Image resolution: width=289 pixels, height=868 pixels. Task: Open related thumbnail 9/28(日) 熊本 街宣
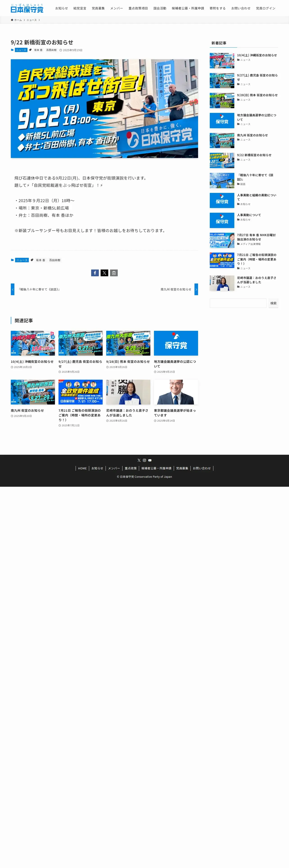(x=128, y=343)
